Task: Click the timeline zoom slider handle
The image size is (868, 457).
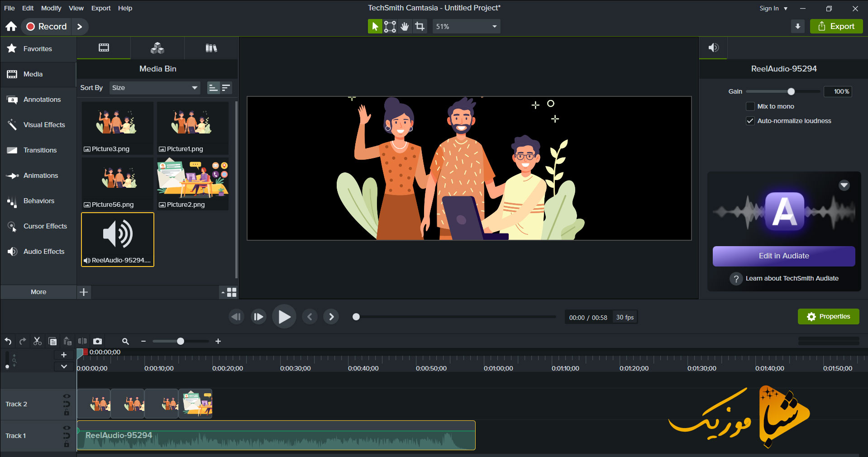Action: (181, 341)
